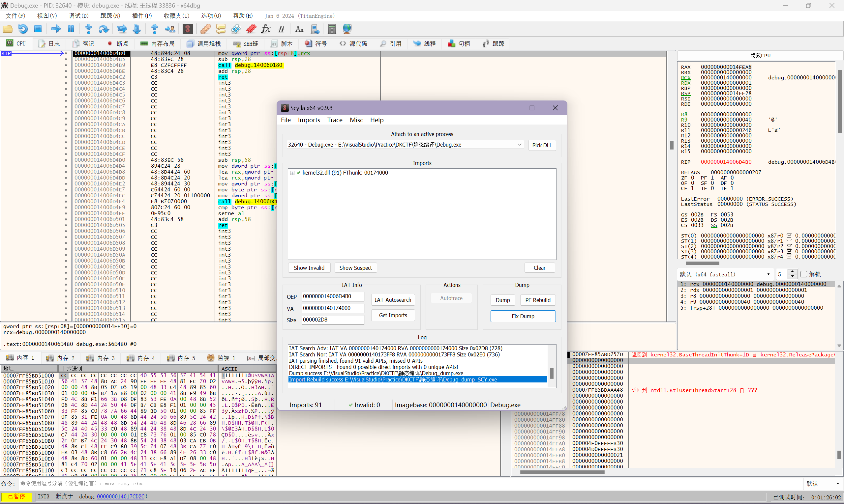
Task: Click the RIP register value 000000014006D4B0
Action: click(726, 162)
